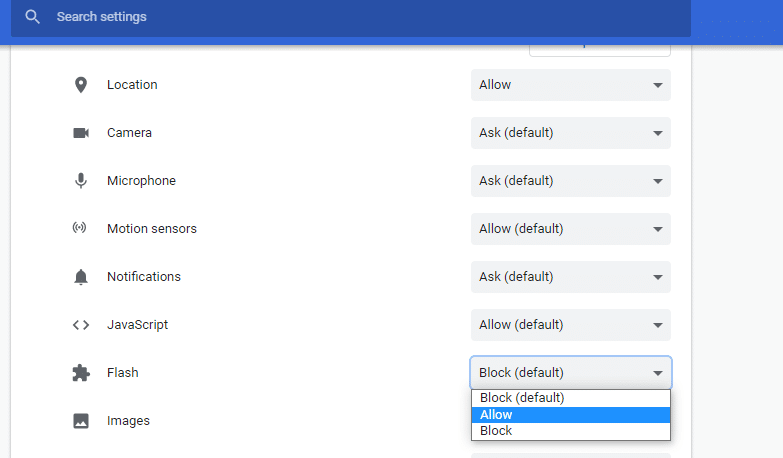This screenshot has width=783, height=458.
Task: Click the Camera icon
Action: click(81, 133)
